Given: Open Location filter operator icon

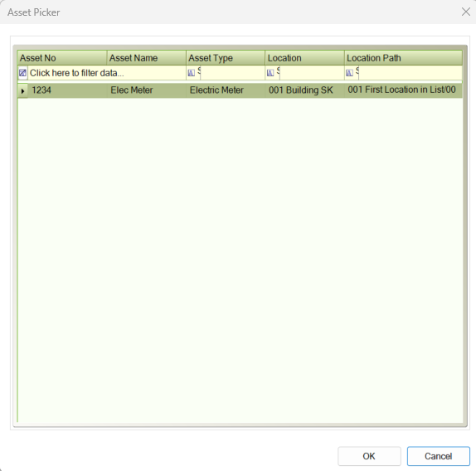Looking at the screenshot, I should pyautogui.click(x=270, y=73).
